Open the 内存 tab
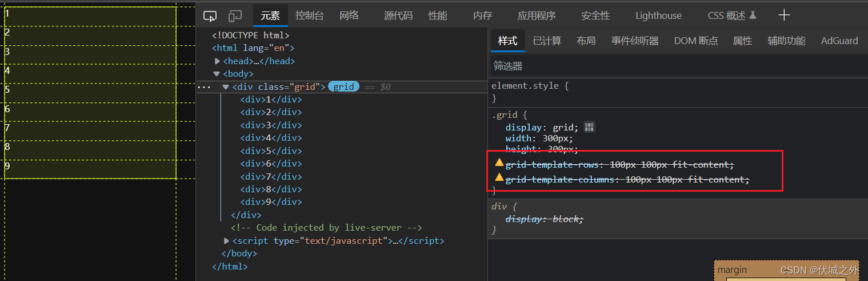 click(483, 15)
